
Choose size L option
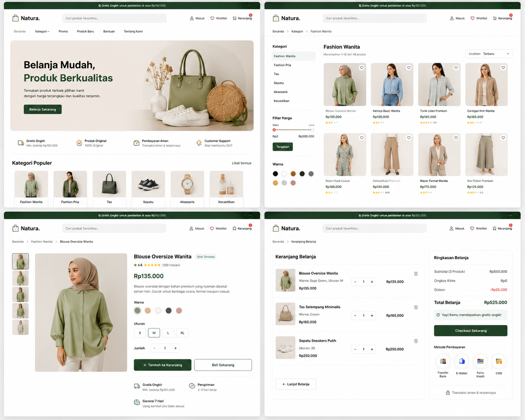click(x=168, y=333)
